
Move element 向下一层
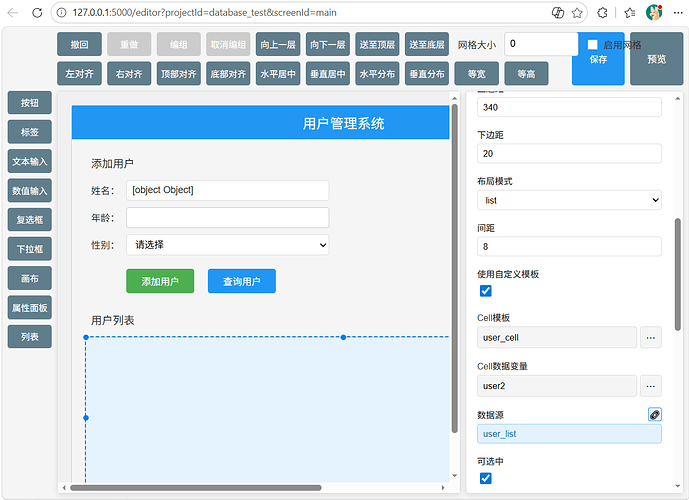pos(328,44)
